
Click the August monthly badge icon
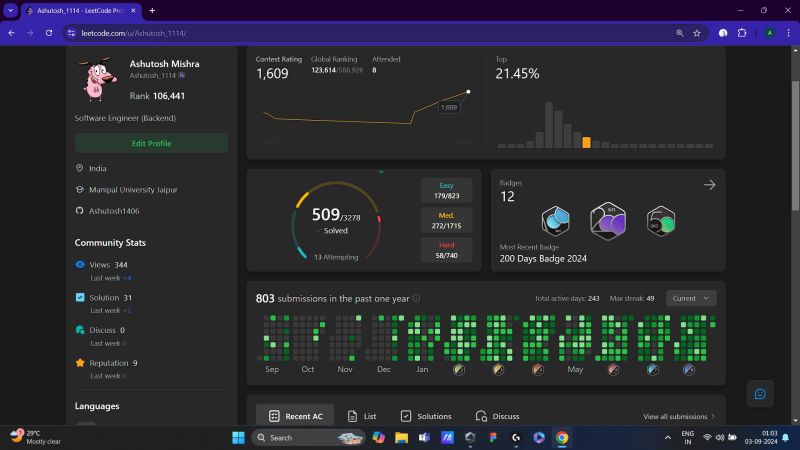[x=689, y=369]
